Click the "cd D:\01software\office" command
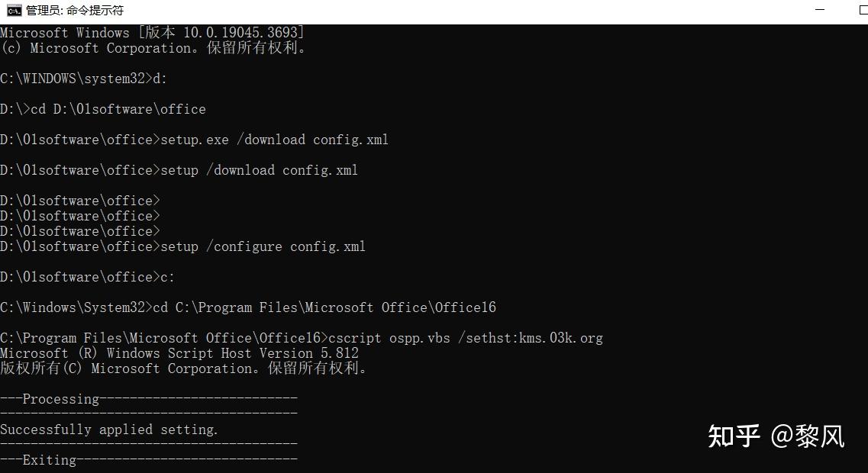868x473 pixels. coord(118,109)
